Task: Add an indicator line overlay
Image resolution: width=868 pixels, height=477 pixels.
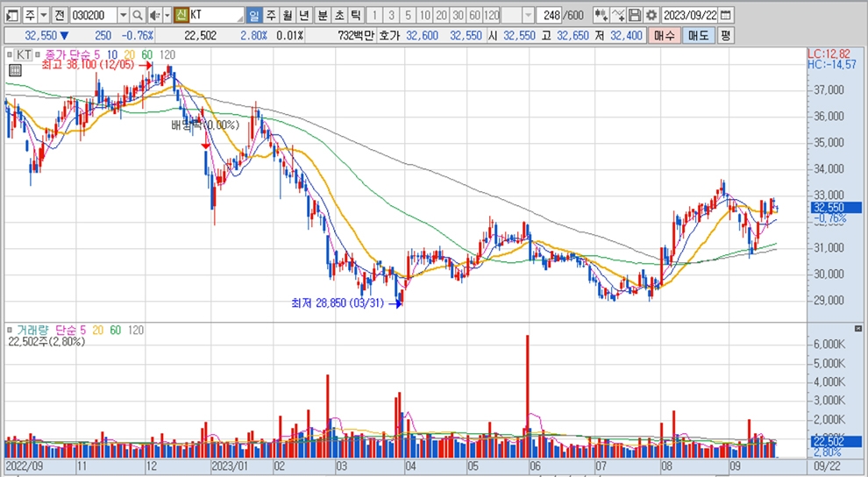Action: pos(618,15)
